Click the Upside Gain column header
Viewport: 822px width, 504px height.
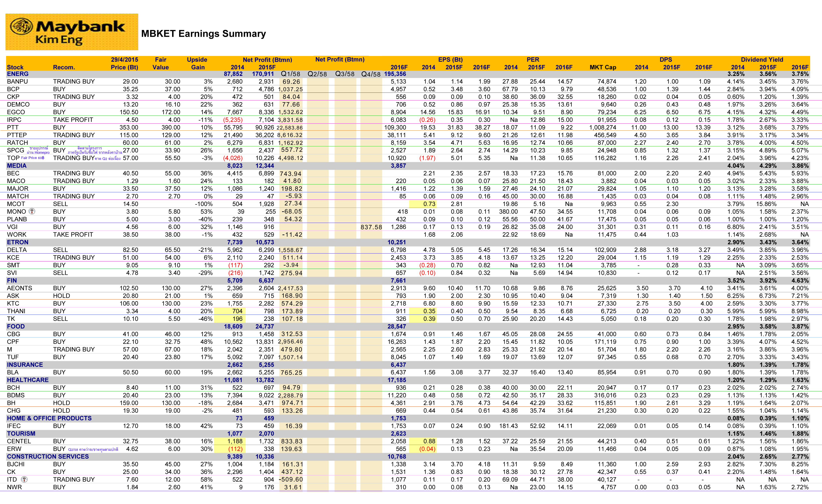(x=197, y=63)
